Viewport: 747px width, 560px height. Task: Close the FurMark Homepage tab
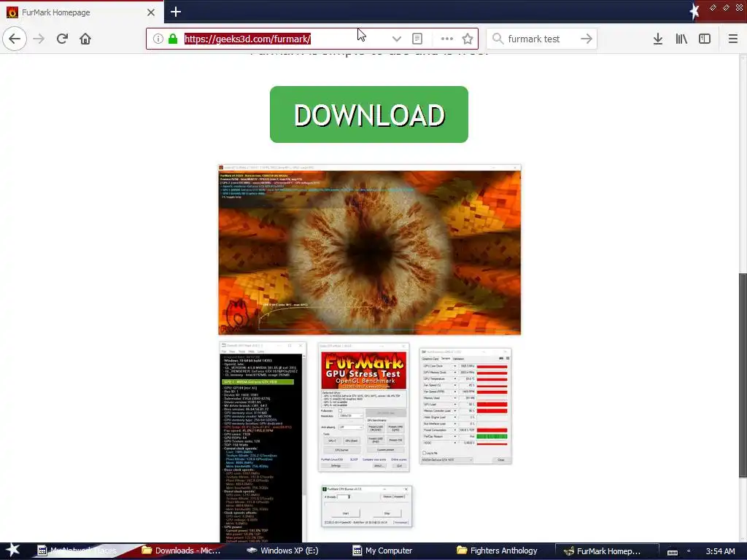(x=151, y=12)
